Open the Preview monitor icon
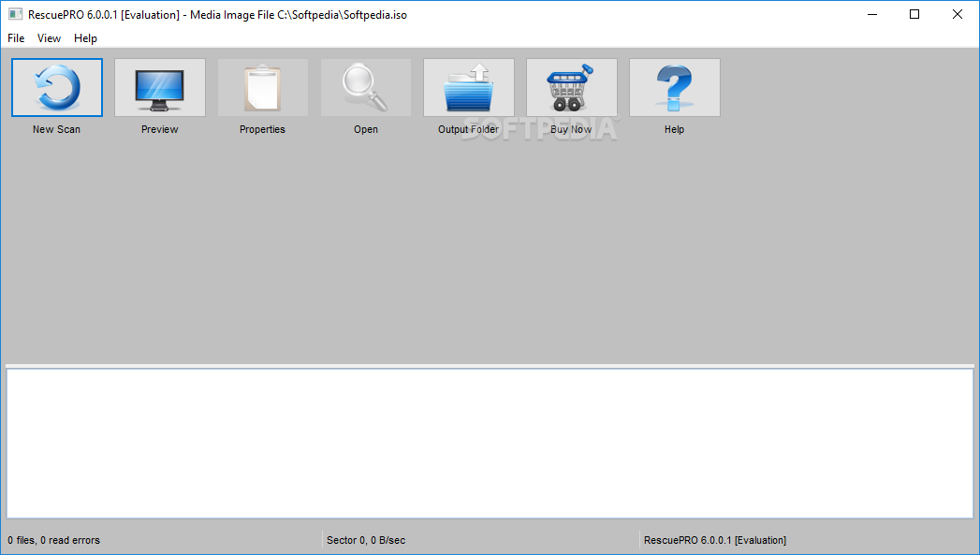Image resolution: width=980 pixels, height=555 pixels. [x=160, y=87]
